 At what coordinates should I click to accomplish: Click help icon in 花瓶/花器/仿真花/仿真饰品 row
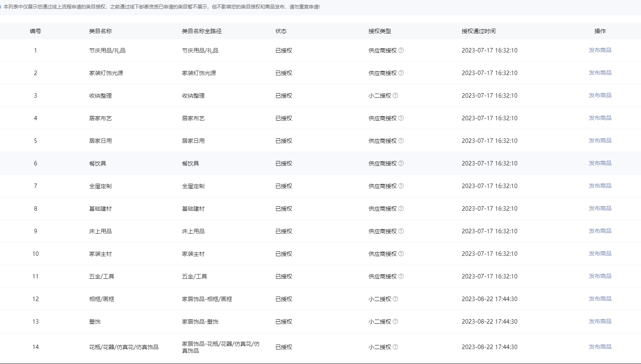click(395, 347)
